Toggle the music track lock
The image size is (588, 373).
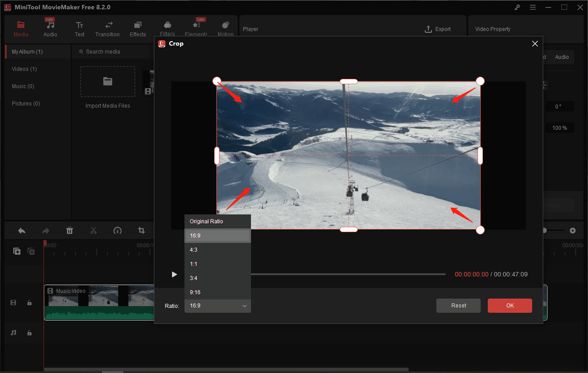point(29,333)
